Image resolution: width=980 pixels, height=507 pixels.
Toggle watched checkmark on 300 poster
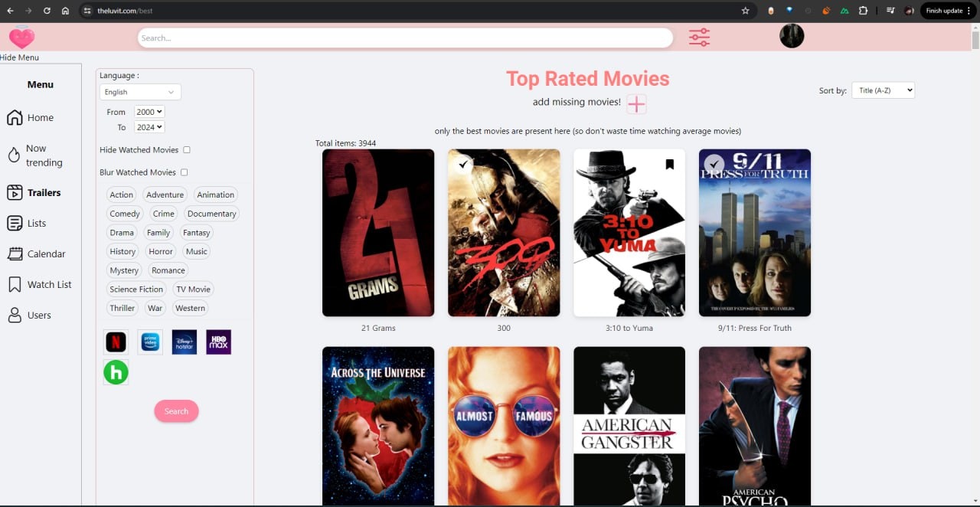(x=462, y=164)
